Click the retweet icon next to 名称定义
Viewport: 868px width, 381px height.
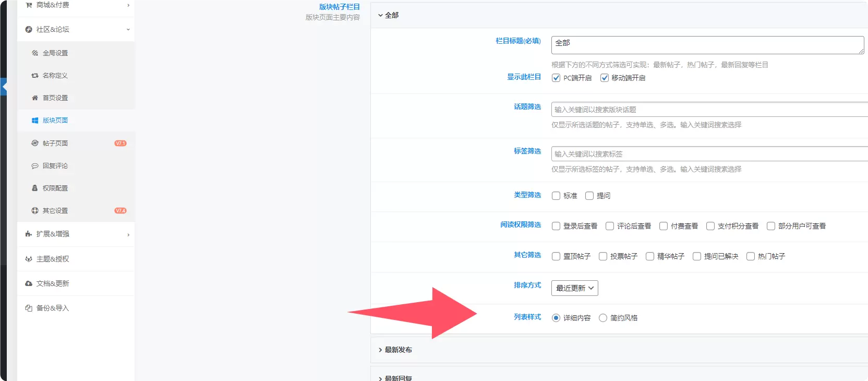point(35,76)
